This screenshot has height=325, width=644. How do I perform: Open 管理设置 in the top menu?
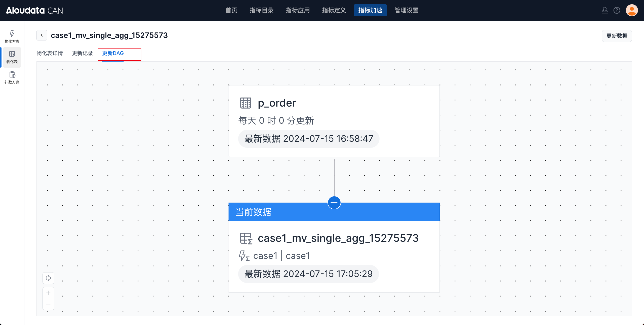406,10
